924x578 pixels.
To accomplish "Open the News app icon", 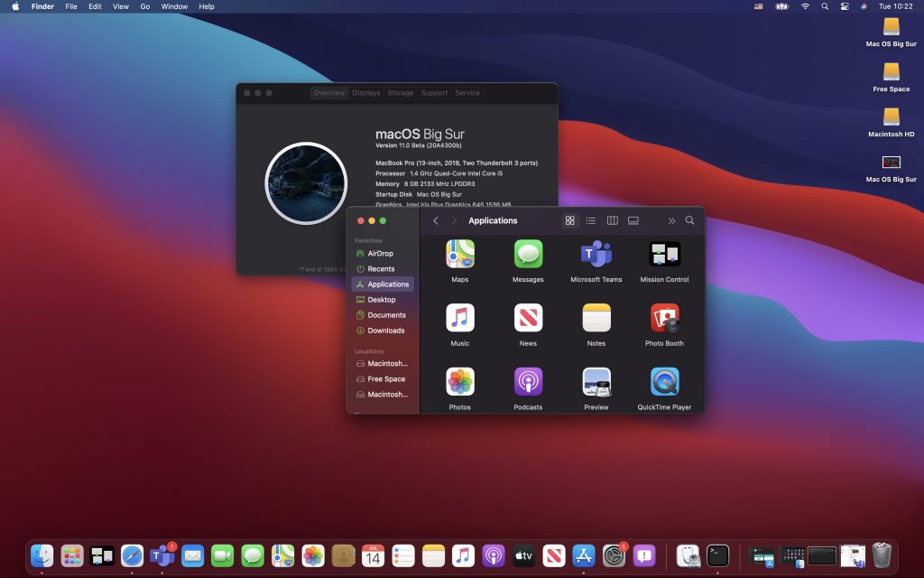I will (528, 318).
